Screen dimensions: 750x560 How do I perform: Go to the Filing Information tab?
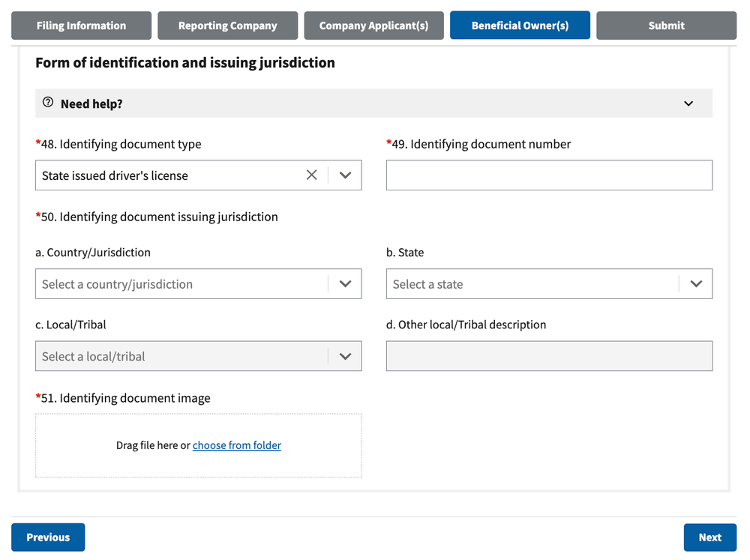pyautogui.click(x=81, y=25)
